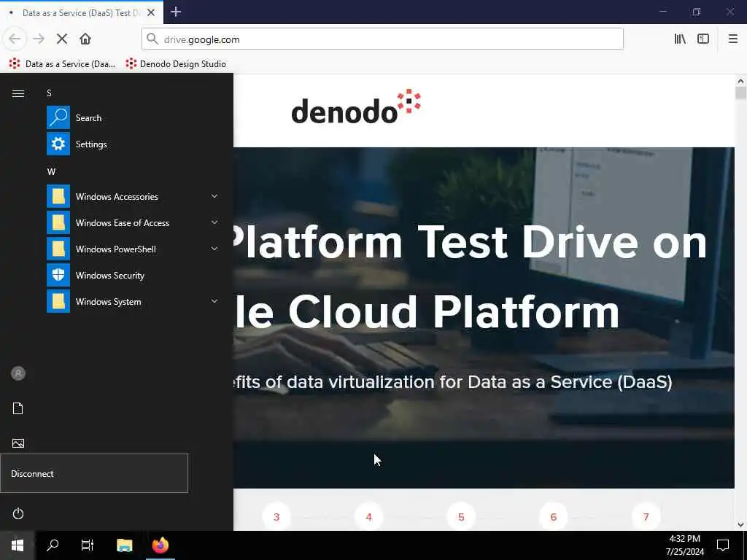Choose Disconnect from the power menu
747x560 pixels.
pyautogui.click(x=94, y=473)
